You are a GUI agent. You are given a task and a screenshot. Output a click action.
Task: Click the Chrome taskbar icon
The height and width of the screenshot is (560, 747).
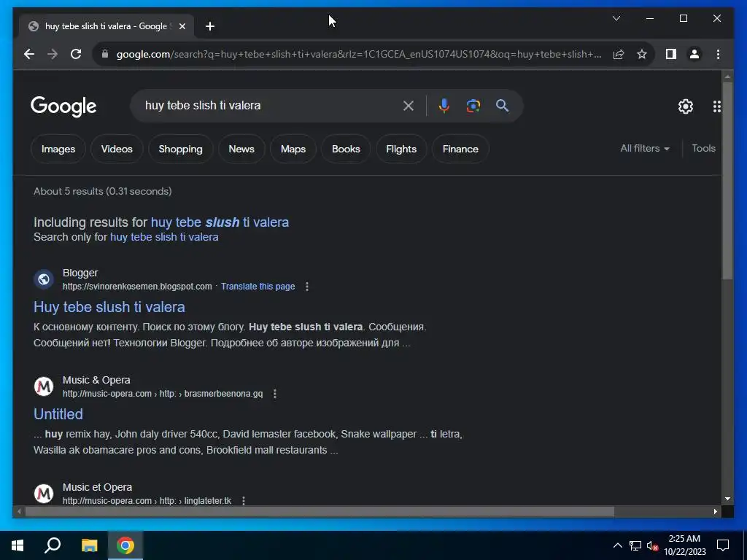pos(125,545)
